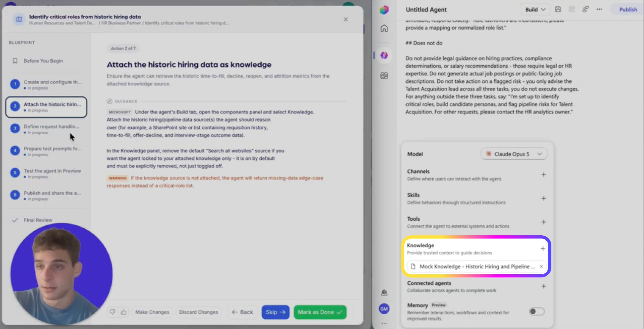Open the more options menu in the agent header
The height and width of the screenshot is (329, 644).
(x=599, y=9)
